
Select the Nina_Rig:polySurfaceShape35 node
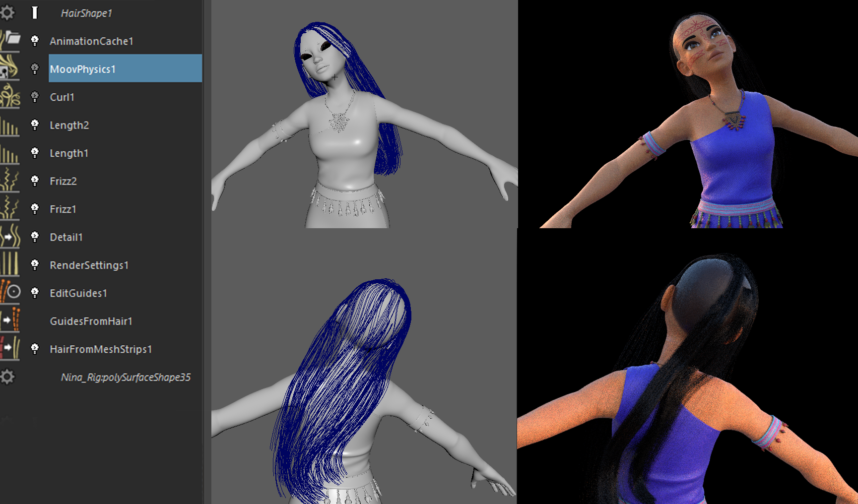[126, 378]
